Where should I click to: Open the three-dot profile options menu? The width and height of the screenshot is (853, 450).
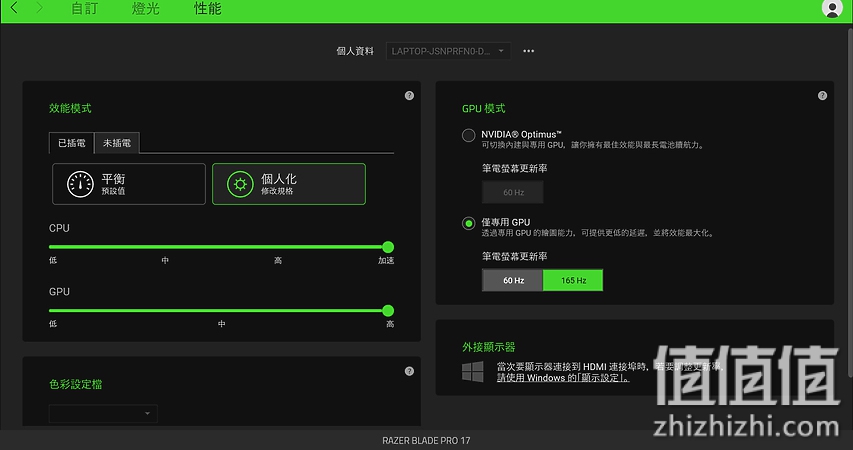[528, 51]
